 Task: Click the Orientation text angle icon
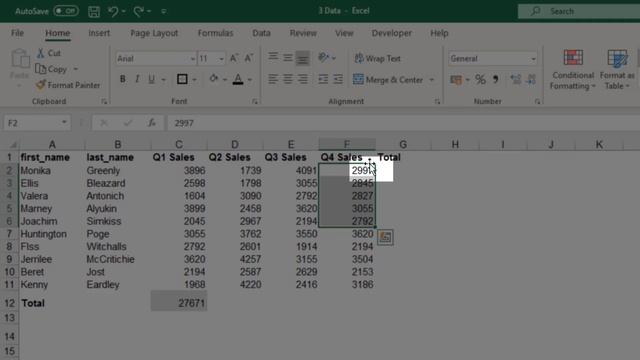coord(324,58)
